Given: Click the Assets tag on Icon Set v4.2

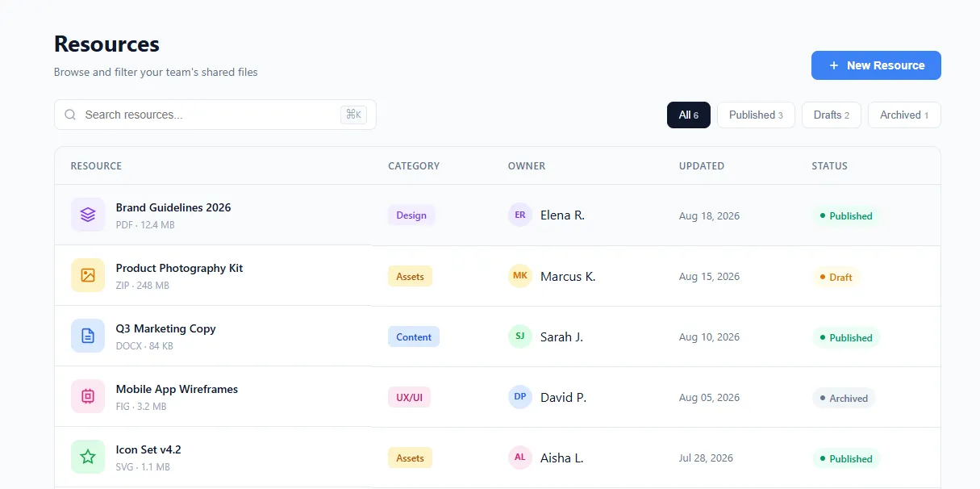Looking at the screenshot, I should 410,458.
